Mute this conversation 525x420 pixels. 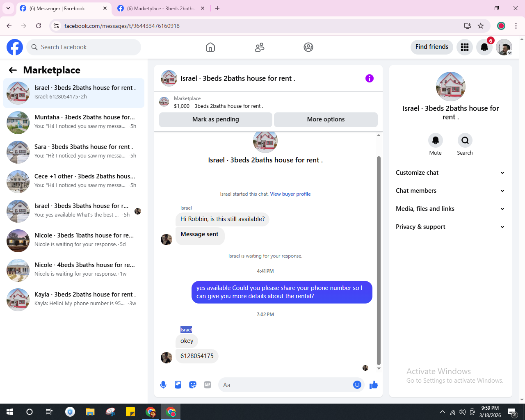436,140
